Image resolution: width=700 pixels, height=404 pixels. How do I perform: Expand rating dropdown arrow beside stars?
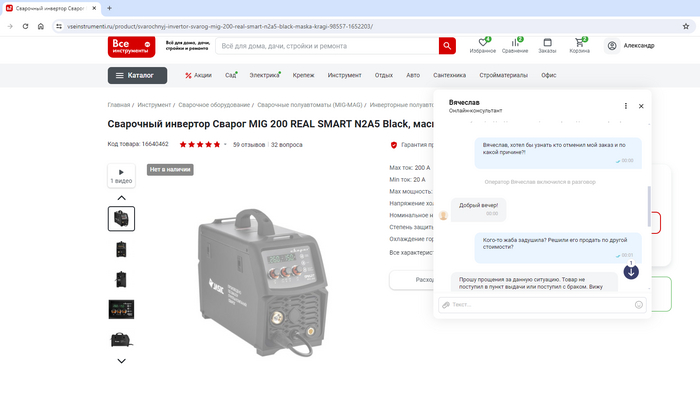pyautogui.click(x=225, y=145)
